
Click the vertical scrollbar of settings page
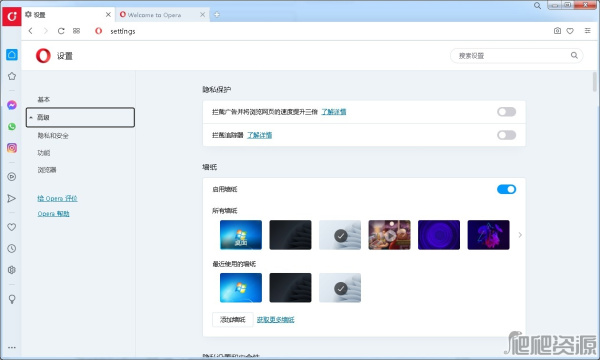coord(595,82)
